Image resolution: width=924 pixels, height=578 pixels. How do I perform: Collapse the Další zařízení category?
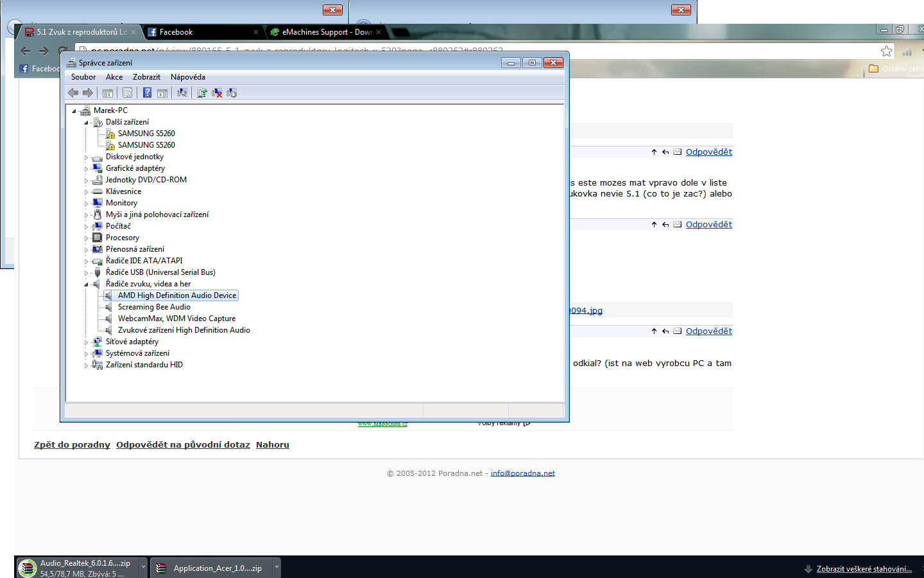coord(86,123)
